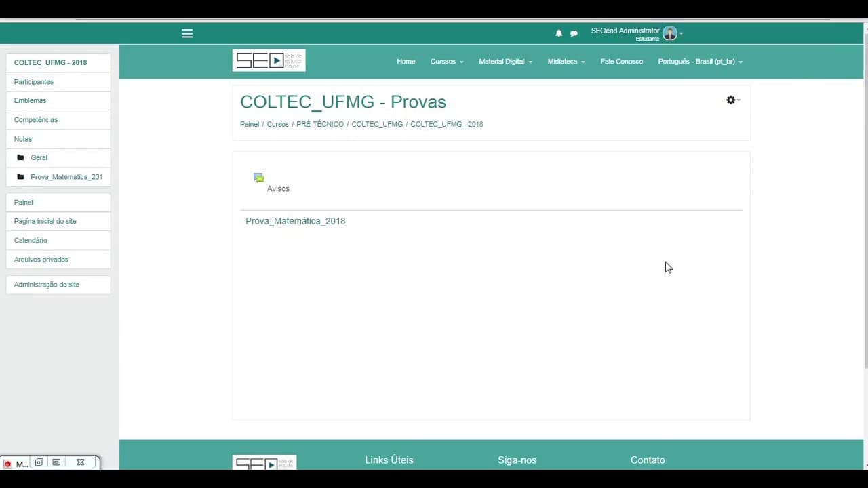Click the SEO logo in the footer
Screen dimensions: 868x488
pos(264,462)
